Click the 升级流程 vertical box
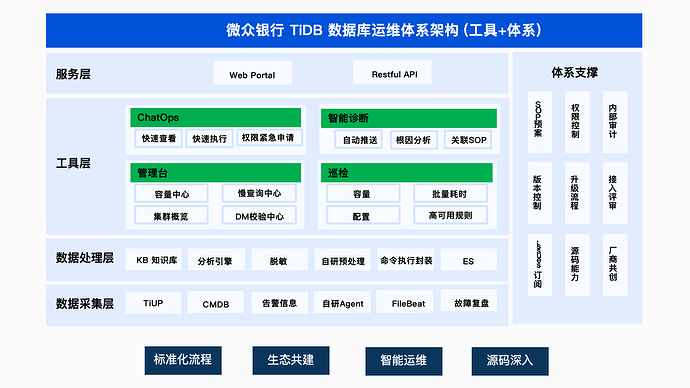 coord(577,193)
